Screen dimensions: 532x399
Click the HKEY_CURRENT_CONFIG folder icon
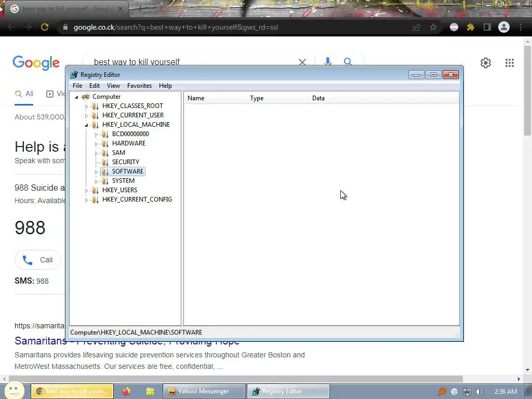click(x=96, y=199)
